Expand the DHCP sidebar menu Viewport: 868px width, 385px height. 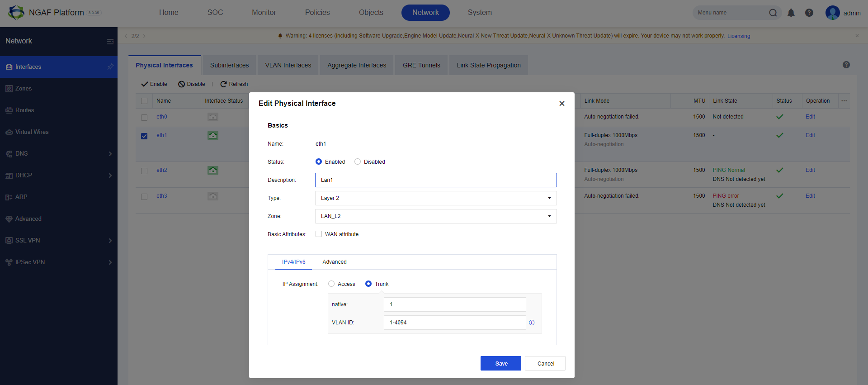pos(59,176)
